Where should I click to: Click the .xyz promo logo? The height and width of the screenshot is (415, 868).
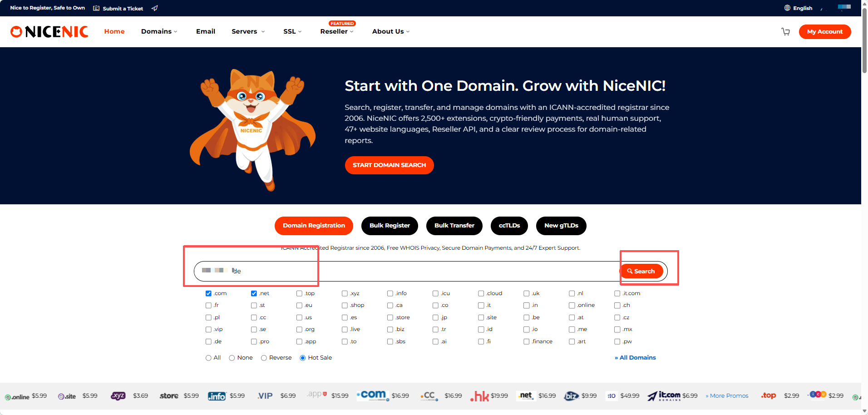[118, 396]
